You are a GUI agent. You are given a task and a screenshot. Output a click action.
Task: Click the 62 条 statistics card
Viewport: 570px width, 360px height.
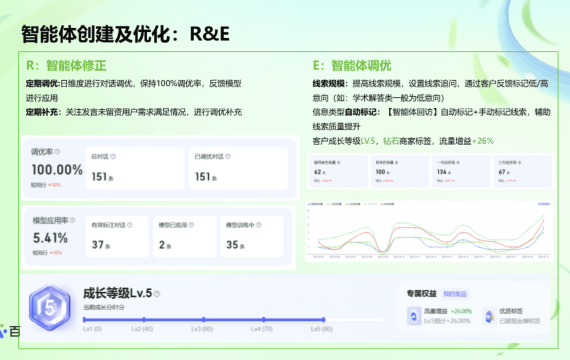pyautogui.click(x=338, y=171)
